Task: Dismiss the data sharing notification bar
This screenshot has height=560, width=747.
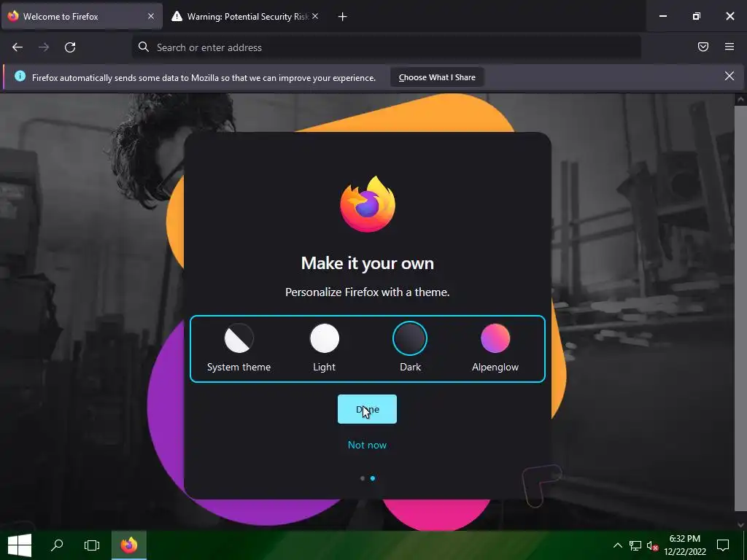Action: pos(729,76)
